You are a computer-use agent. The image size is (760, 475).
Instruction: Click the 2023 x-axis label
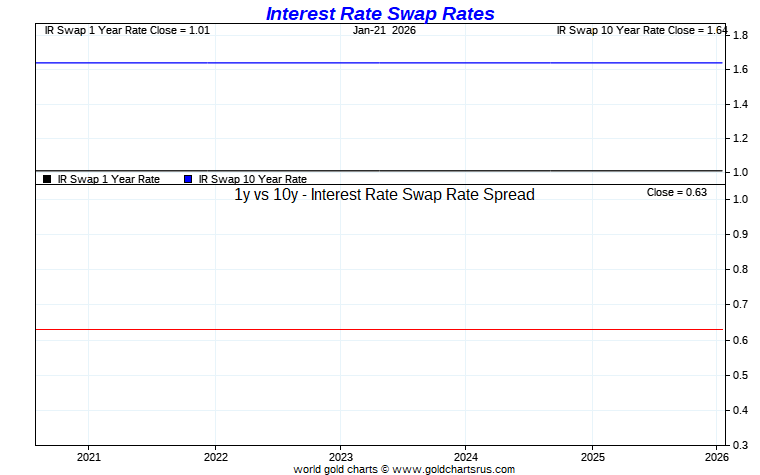coord(341,457)
